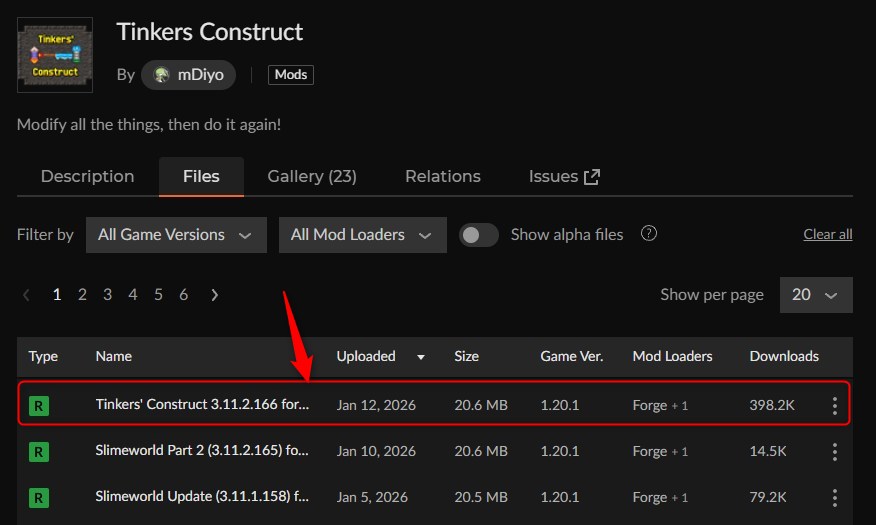The image size is (876, 525).
Task: Click the external link icon beside Issues
Action: (x=592, y=177)
